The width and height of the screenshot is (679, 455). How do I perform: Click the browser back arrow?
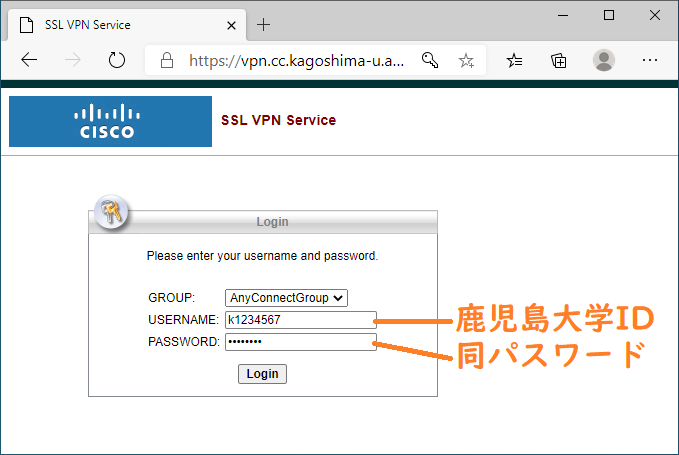(29, 60)
